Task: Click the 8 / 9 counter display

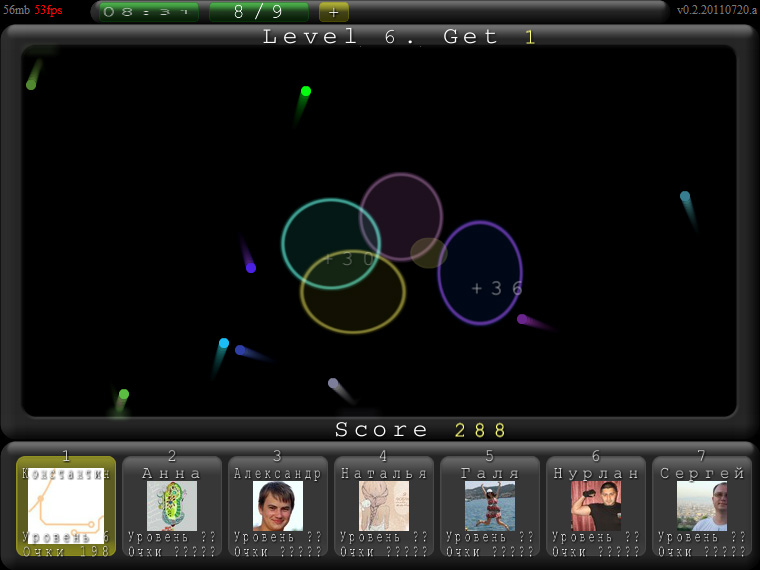Action: [258, 12]
